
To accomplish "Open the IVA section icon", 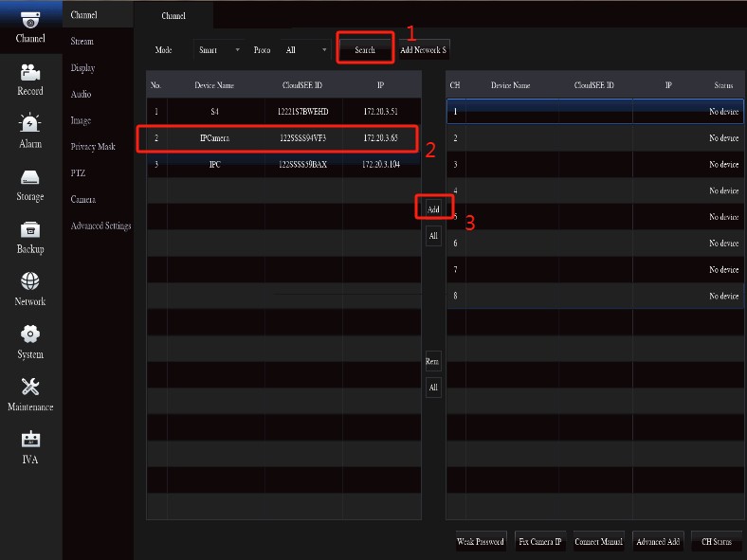I will tap(30, 441).
